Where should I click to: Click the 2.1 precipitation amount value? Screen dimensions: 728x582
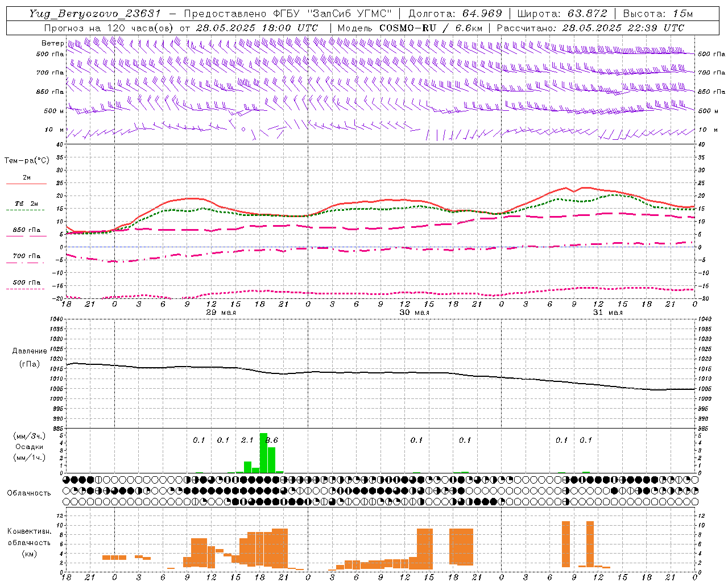coord(247,440)
